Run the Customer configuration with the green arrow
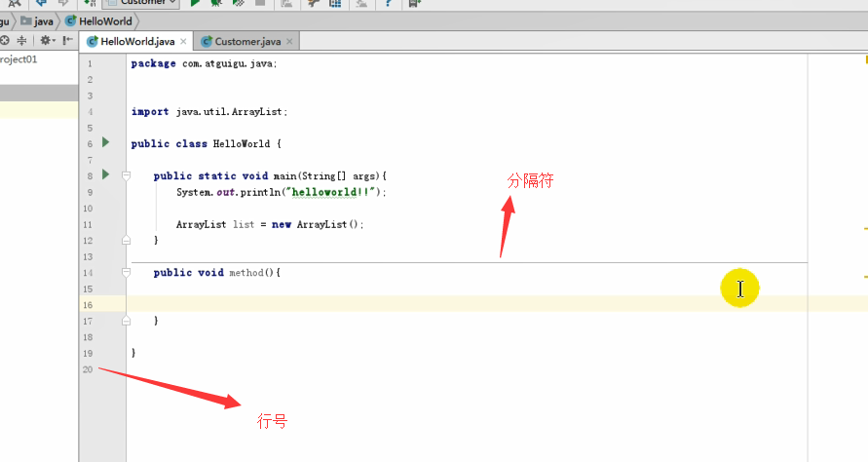The height and width of the screenshot is (462, 868). (195, 3)
